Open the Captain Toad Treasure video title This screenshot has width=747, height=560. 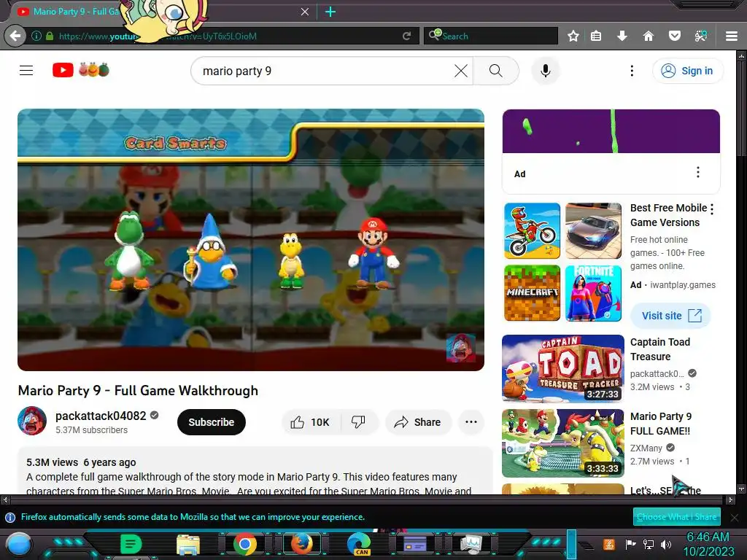point(659,349)
